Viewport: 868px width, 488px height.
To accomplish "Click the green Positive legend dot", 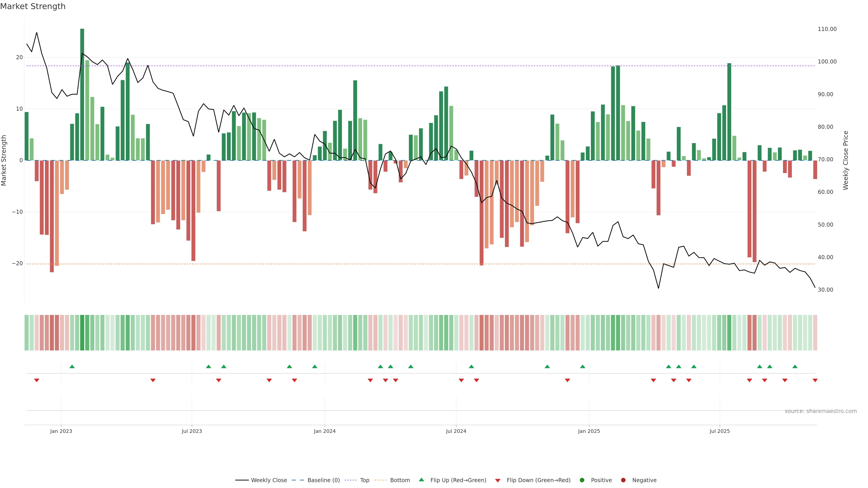I will tap(582, 480).
